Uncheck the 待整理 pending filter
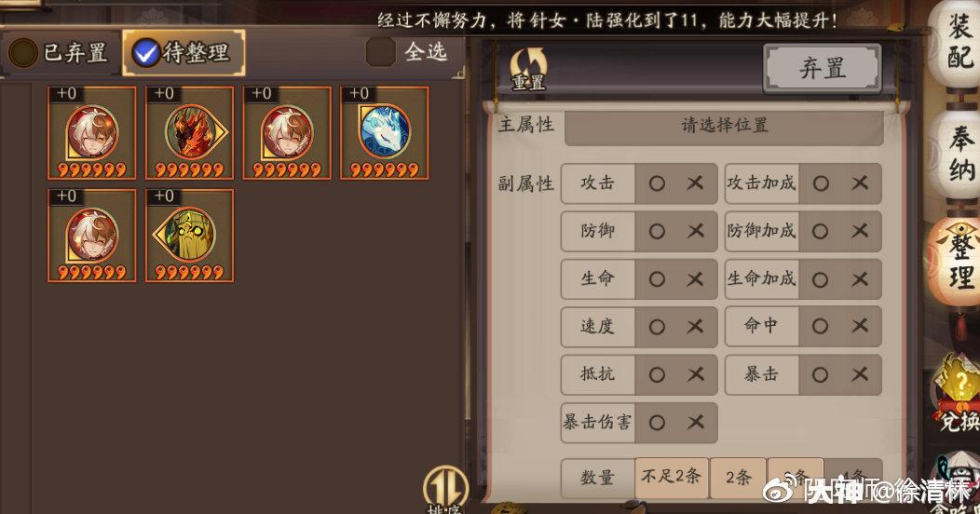This screenshot has height=514, width=980. click(145, 52)
